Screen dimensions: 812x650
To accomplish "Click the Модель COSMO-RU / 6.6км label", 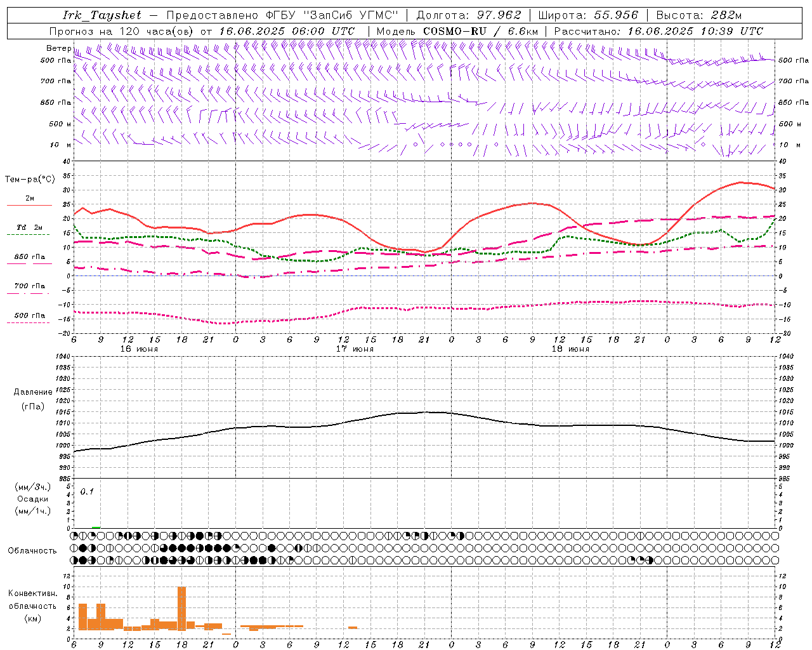I will pos(457,31).
